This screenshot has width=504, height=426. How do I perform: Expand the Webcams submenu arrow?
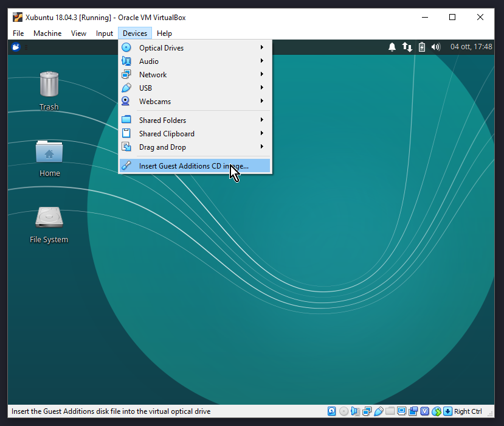tap(262, 101)
